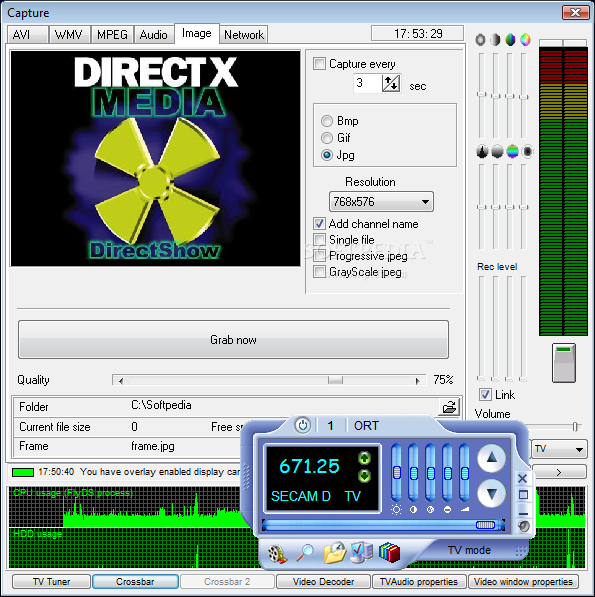Click the contrast half-circle icon under slider
The height and width of the screenshot is (597, 595).
click(x=413, y=509)
